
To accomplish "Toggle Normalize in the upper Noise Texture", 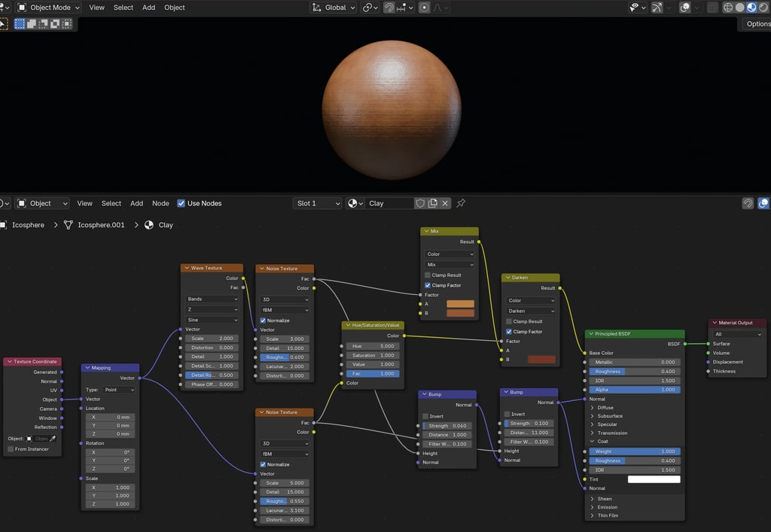I will (x=263, y=321).
